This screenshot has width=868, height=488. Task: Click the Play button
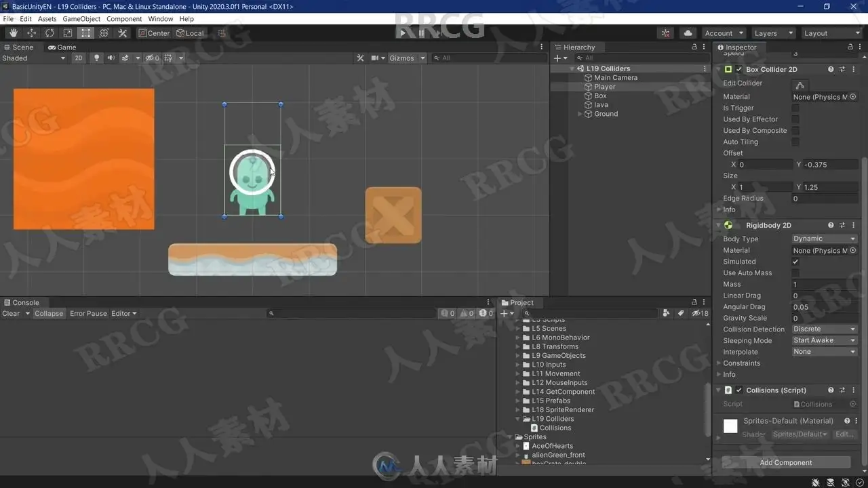click(403, 33)
